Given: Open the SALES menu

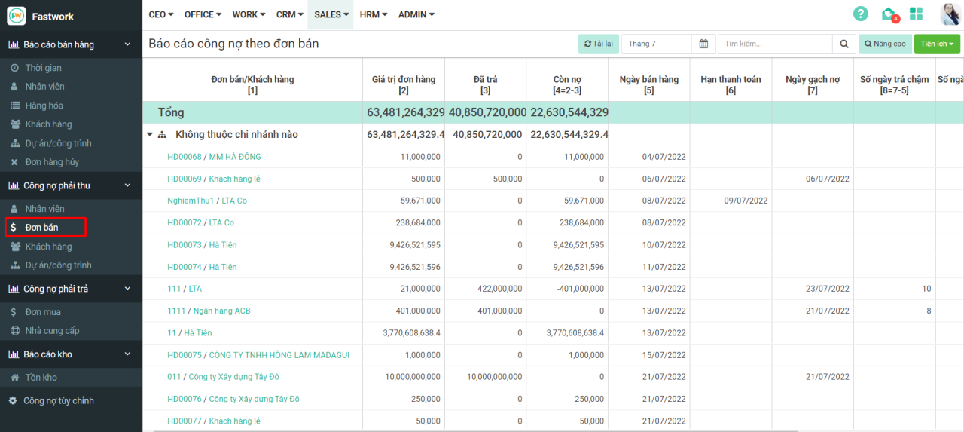Looking at the screenshot, I should pyautogui.click(x=331, y=15).
